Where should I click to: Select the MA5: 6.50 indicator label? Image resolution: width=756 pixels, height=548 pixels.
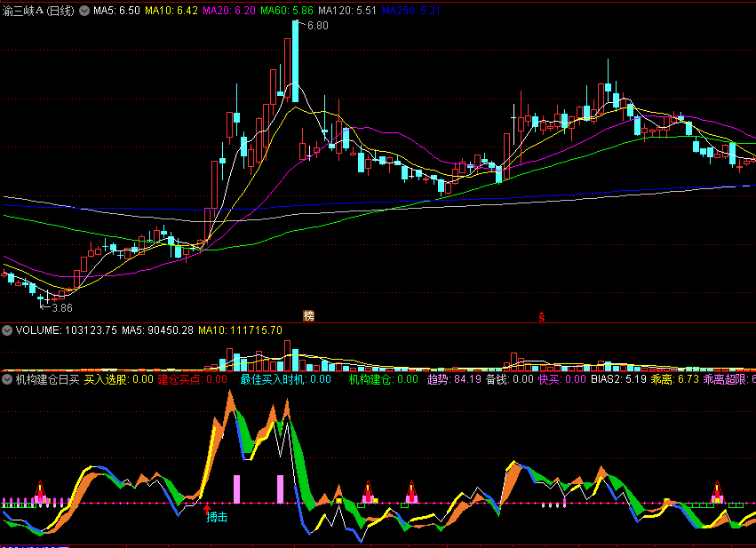tap(116, 11)
